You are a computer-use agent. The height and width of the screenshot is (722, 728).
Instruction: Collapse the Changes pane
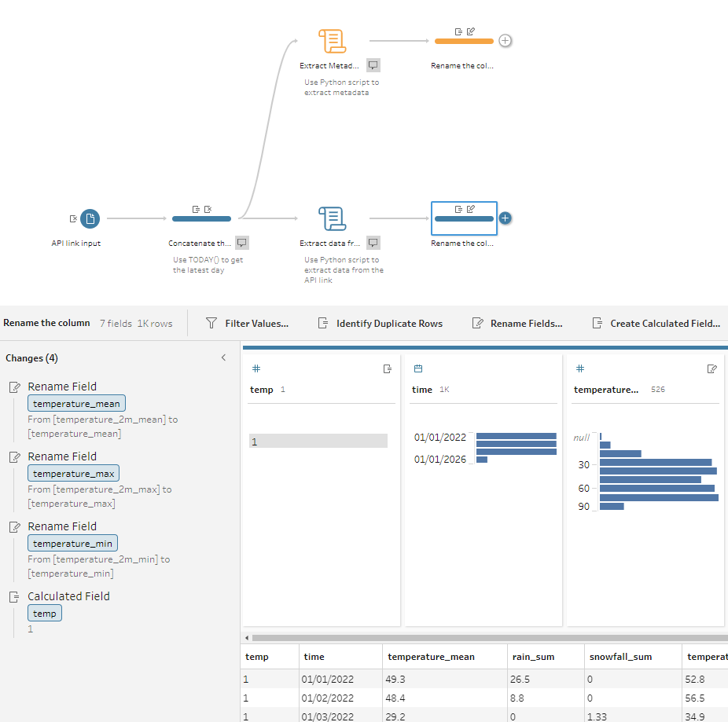pyautogui.click(x=223, y=357)
